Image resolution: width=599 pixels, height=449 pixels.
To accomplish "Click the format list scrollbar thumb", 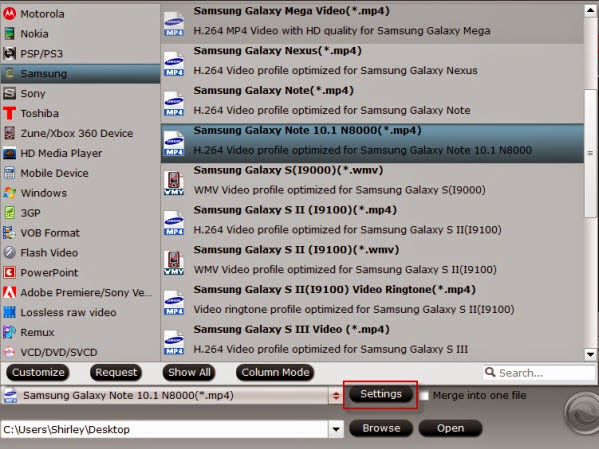I will (x=590, y=153).
